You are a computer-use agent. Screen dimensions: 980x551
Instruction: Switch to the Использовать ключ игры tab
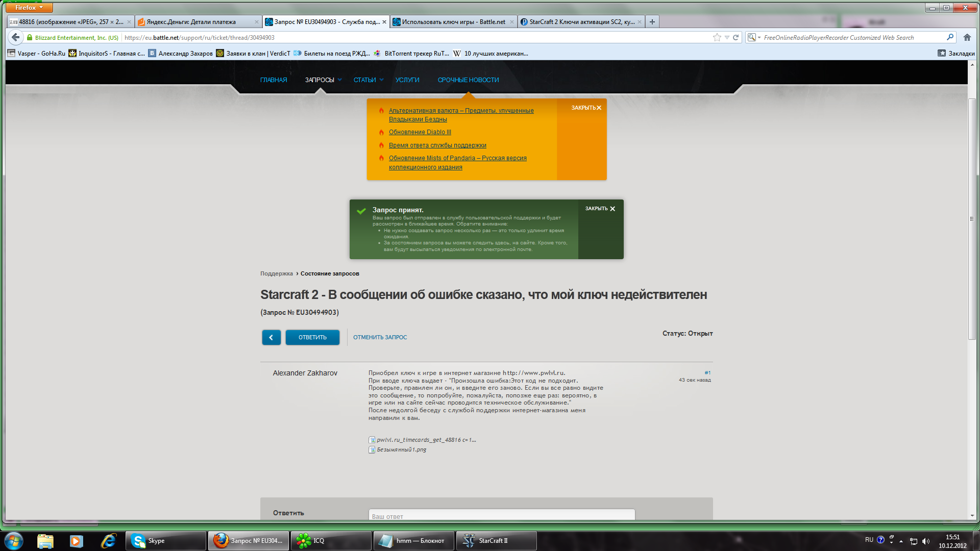tap(453, 22)
